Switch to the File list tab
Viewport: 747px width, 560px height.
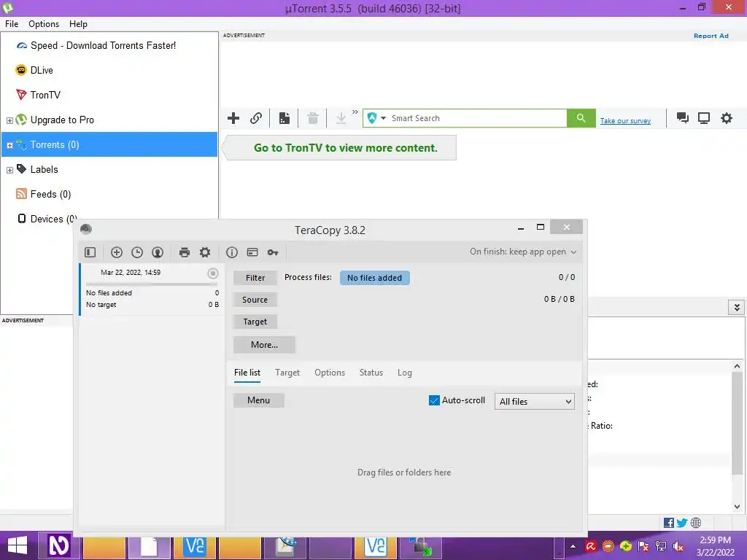[247, 373]
